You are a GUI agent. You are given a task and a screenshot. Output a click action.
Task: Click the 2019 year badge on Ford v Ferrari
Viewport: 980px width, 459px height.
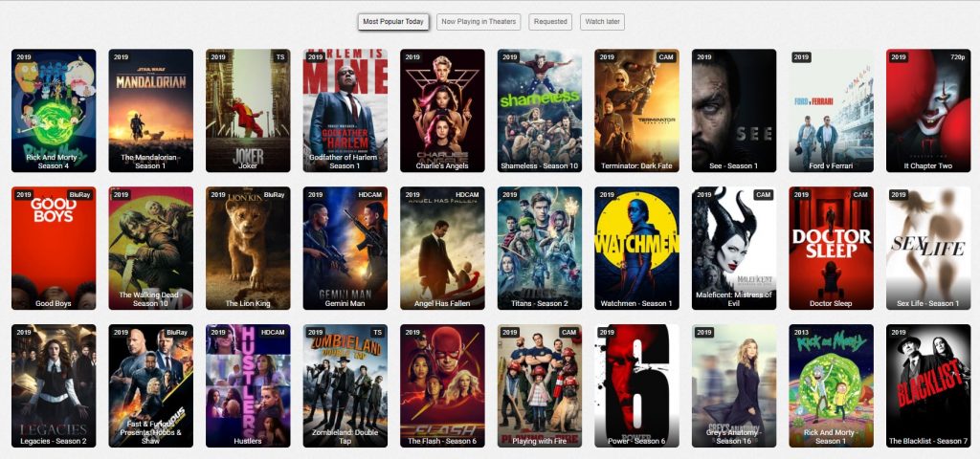point(801,56)
